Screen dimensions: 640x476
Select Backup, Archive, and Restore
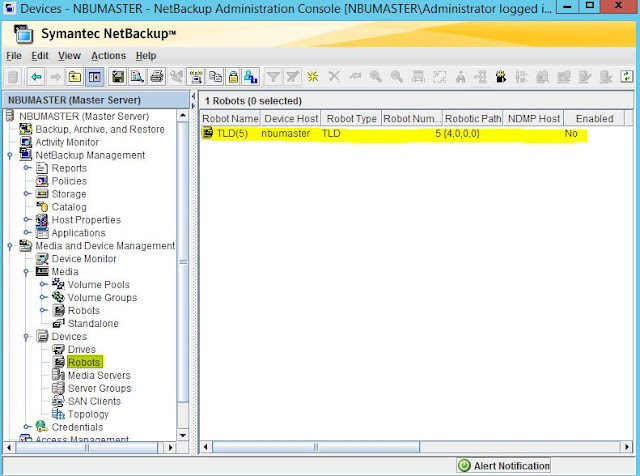tap(100, 129)
